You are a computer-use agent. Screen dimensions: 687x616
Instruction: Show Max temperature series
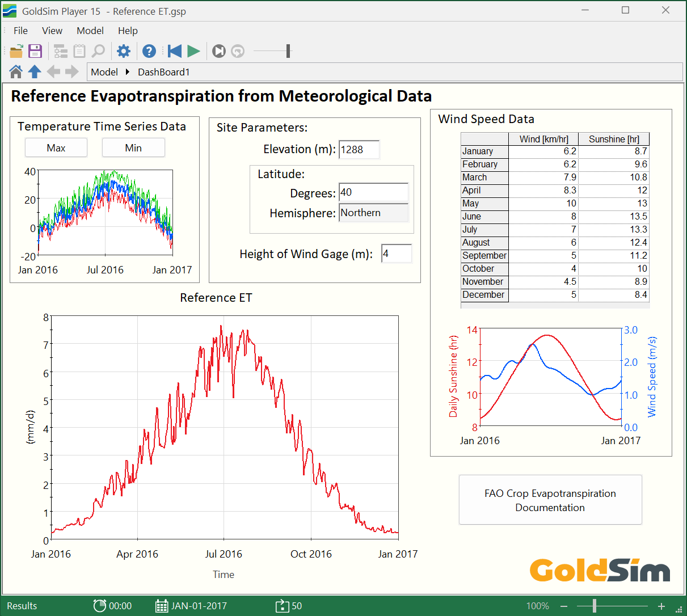click(56, 148)
